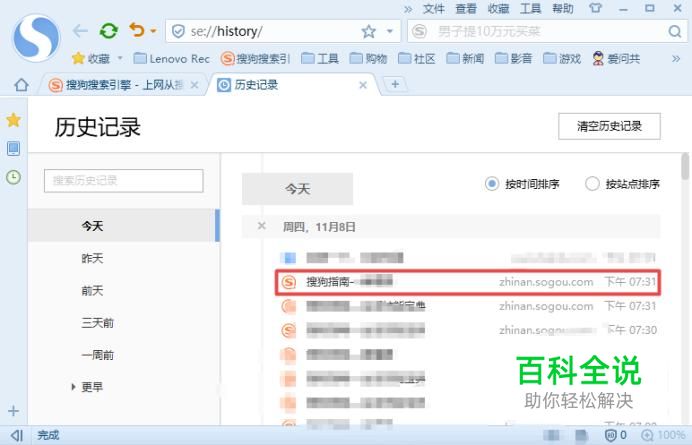The width and height of the screenshot is (692, 445).
Task: Open the 新闻 bookmark folder
Action: [x=465, y=58]
